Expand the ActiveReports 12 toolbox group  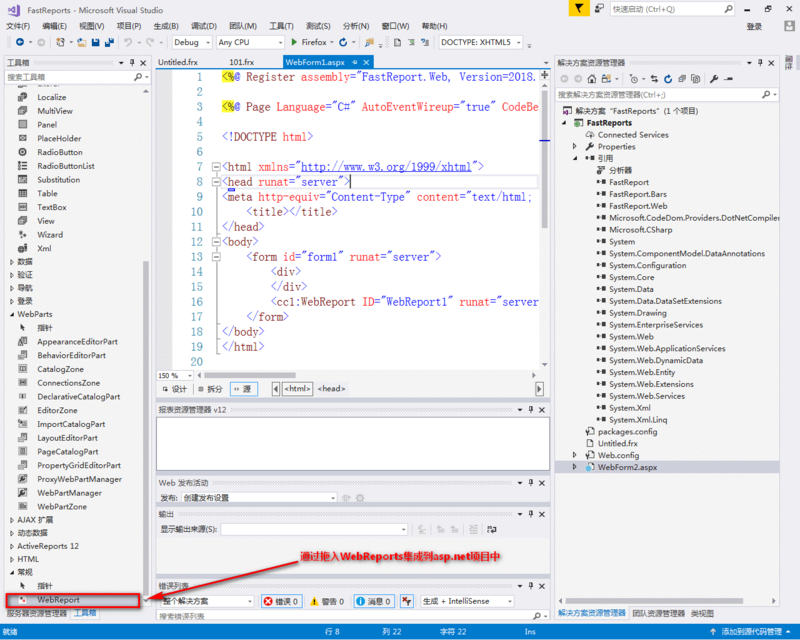[x=12, y=546]
